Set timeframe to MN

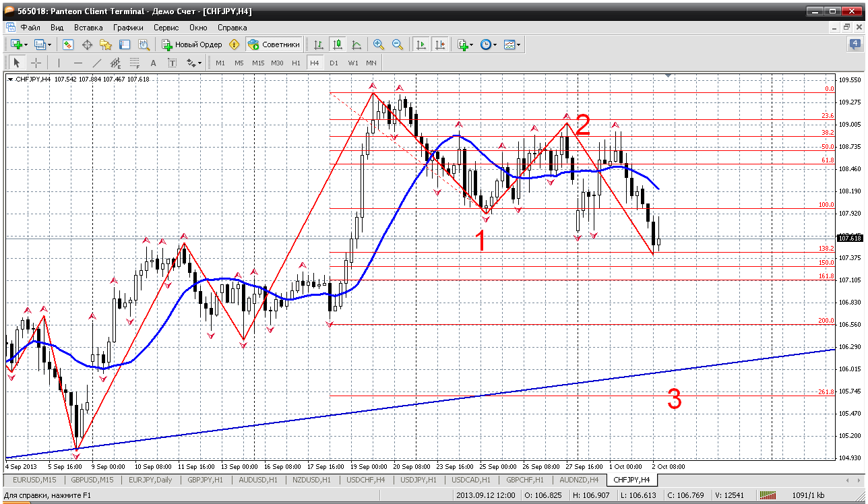(x=371, y=63)
